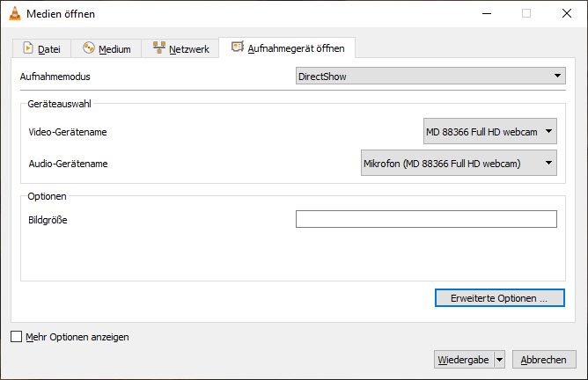Open Audio-Gerätename Mikrofon dropdown
The width and height of the screenshot is (588, 380).
click(459, 163)
